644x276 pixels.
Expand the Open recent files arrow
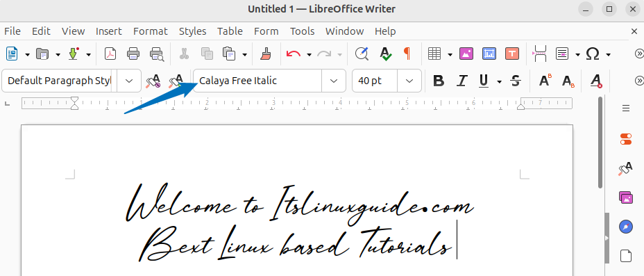click(58, 54)
